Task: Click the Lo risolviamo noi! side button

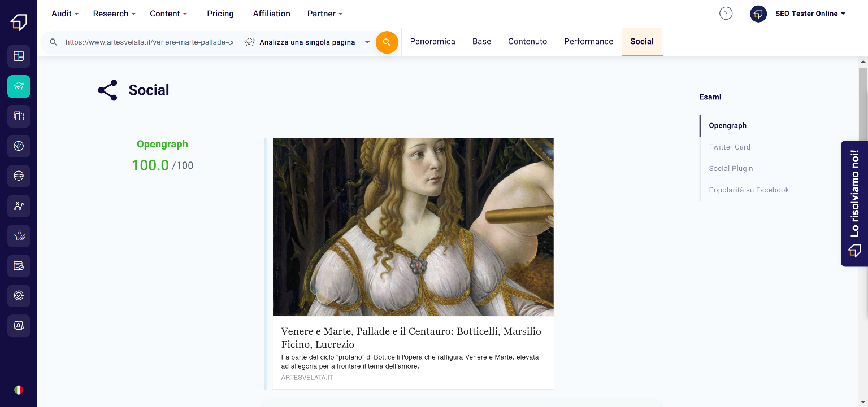Action: coord(854,203)
